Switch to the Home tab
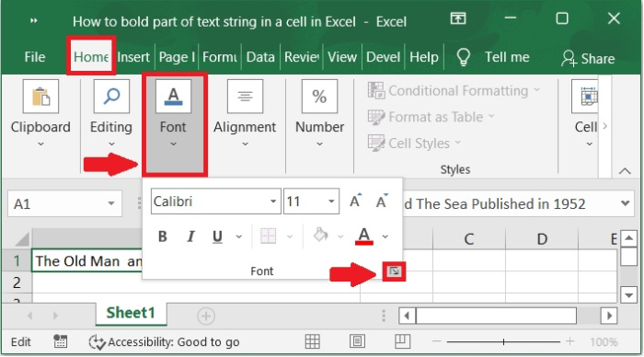Viewport: 644px width, 357px height. pos(91,57)
